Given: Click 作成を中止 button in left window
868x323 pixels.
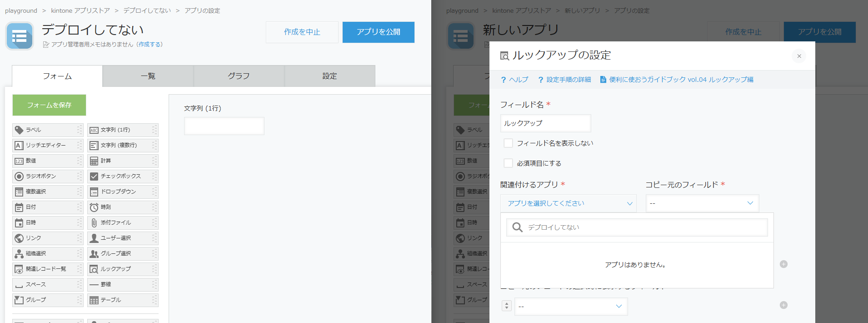Looking at the screenshot, I should point(302,32).
